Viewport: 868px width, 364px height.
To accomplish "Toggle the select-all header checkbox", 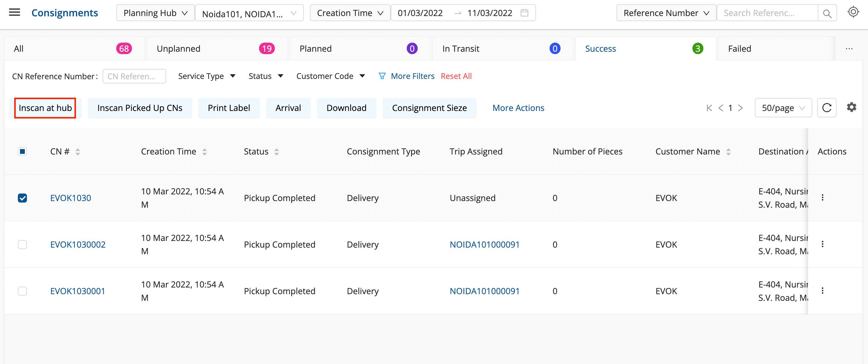I will pyautogui.click(x=22, y=151).
